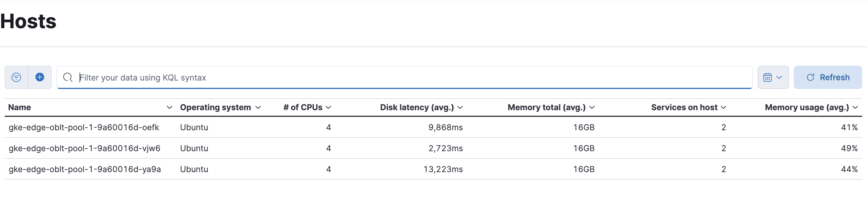Expand the # of CPUs column menu

tap(329, 107)
